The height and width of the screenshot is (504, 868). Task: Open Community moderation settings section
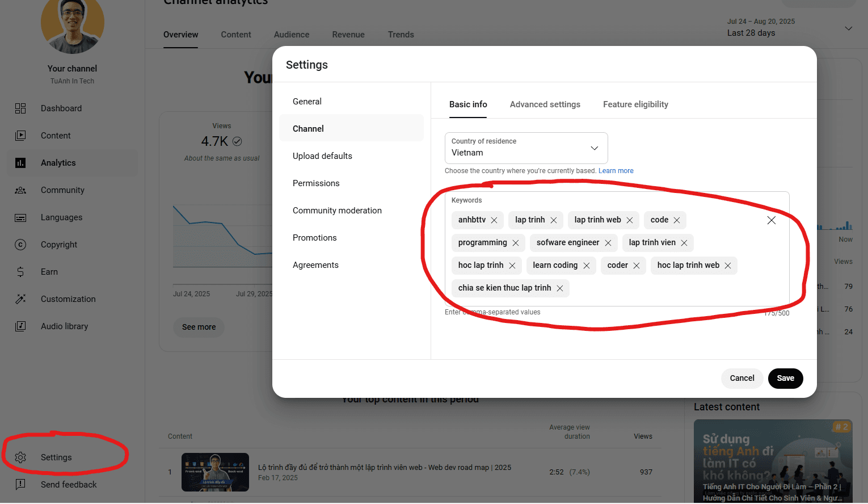tap(337, 211)
